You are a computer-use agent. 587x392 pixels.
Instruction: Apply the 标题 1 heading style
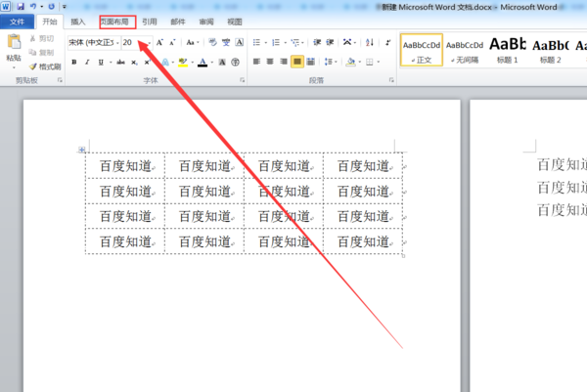(x=507, y=50)
